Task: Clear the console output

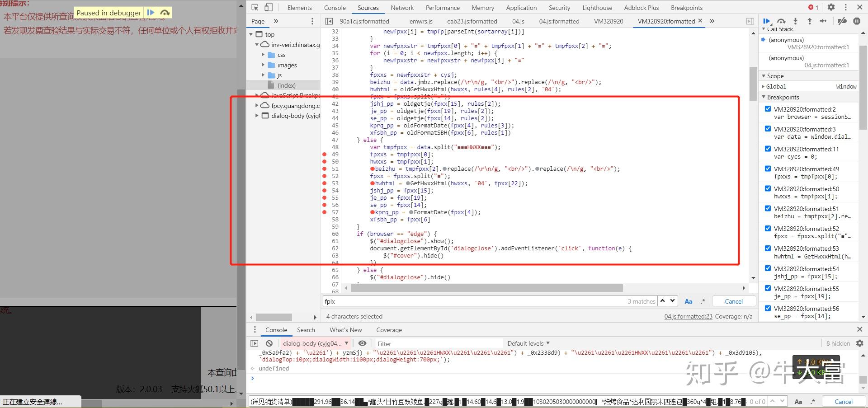Action: click(269, 343)
